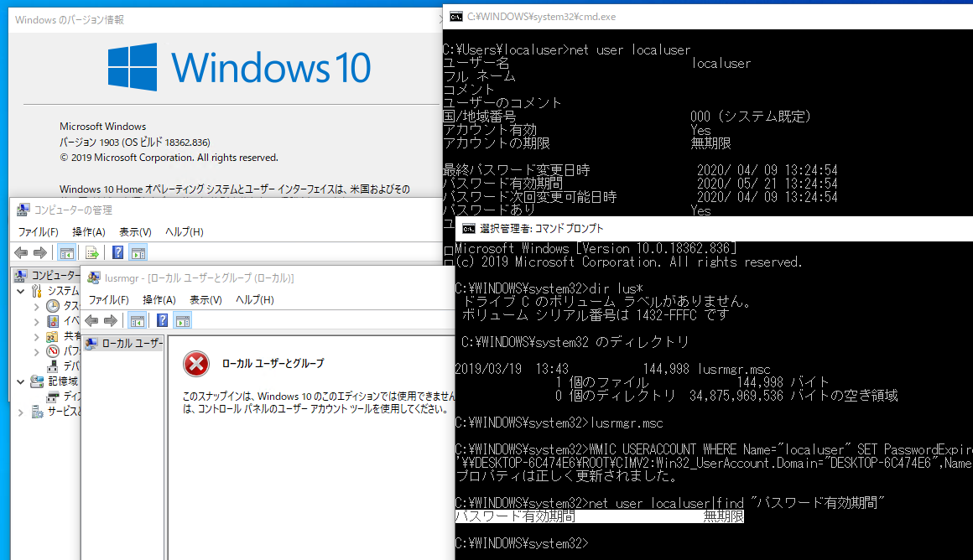Select the Performance icon in the console tree
Screen dimensions: 973x560
pyautogui.click(x=52, y=351)
